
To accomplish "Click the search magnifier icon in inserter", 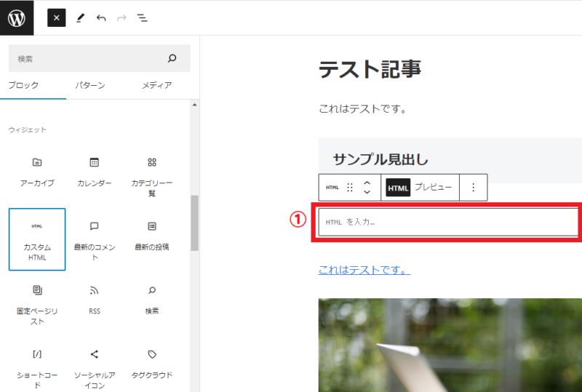I will coord(172,58).
